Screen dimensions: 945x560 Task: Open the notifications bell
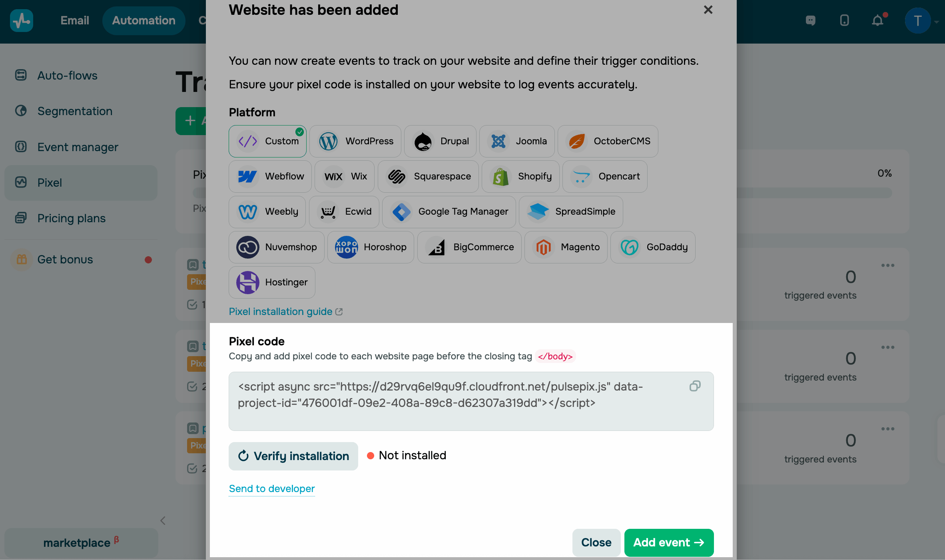pyautogui.click(x=877, y=20)
